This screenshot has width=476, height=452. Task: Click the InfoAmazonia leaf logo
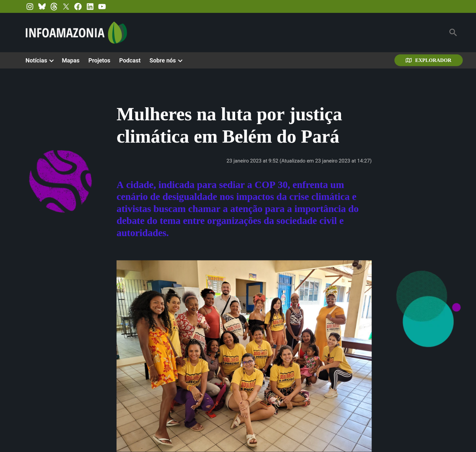click(x=117, y=33)
